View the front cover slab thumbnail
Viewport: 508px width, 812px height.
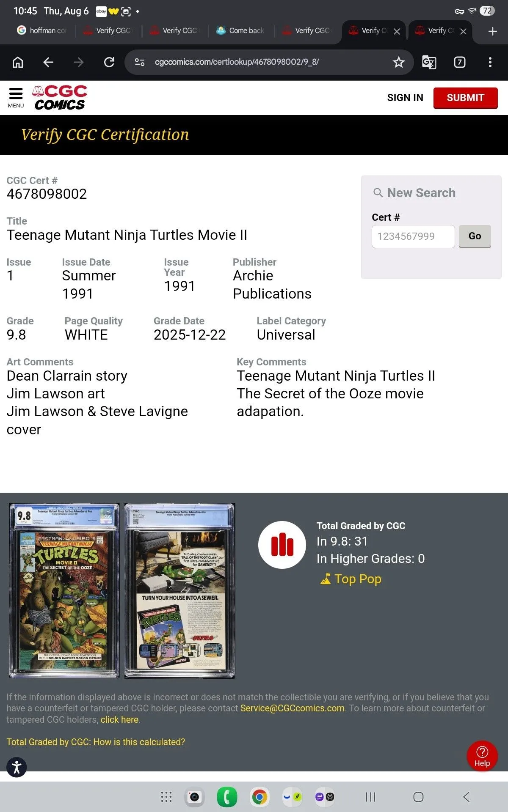pyautogui.click(x=64, y=591)
